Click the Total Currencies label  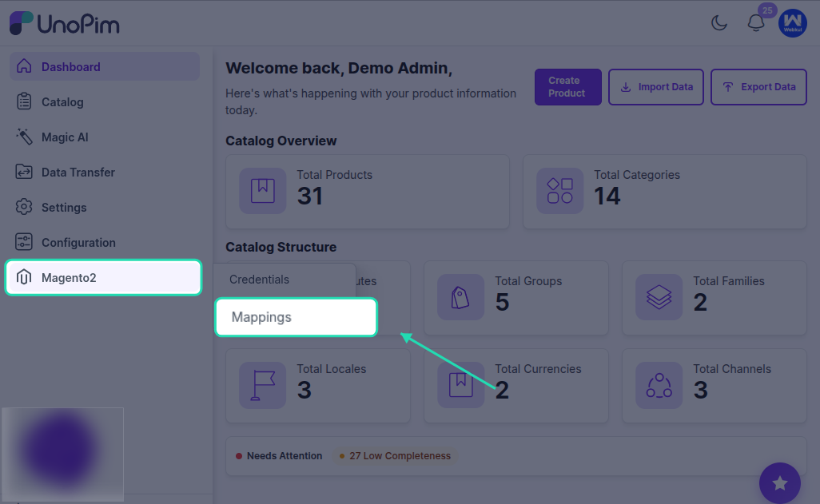tap(538, 368)
